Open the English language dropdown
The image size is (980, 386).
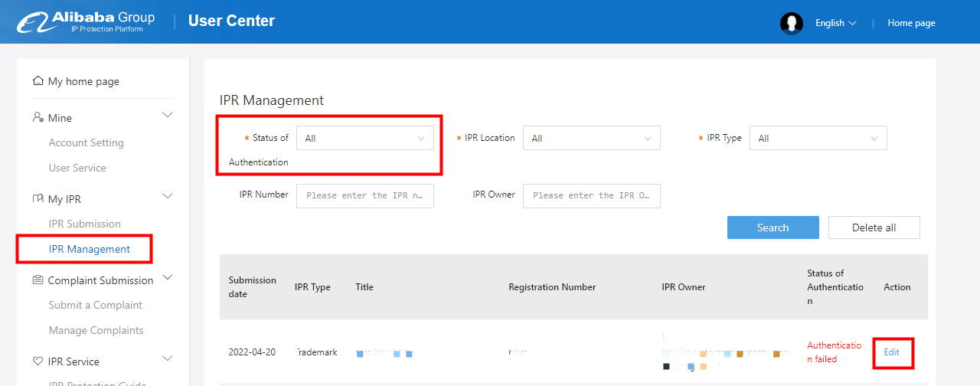(835, 23)
